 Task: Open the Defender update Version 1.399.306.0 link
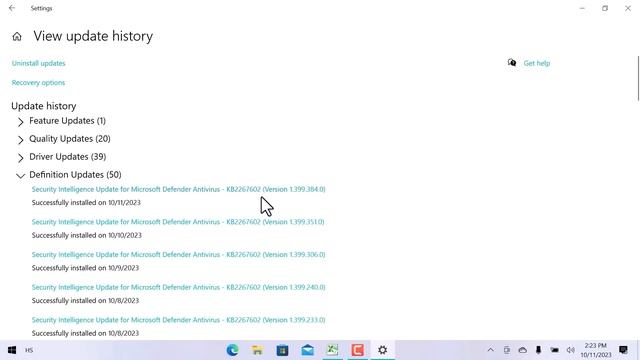tap(178, 255)
